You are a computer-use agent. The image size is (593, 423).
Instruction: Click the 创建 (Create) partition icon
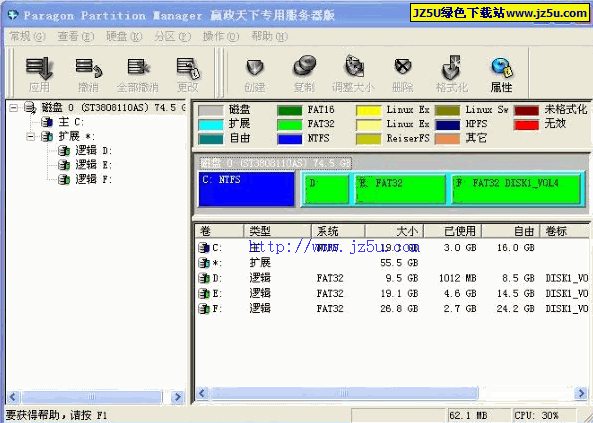tap(255, 67)
